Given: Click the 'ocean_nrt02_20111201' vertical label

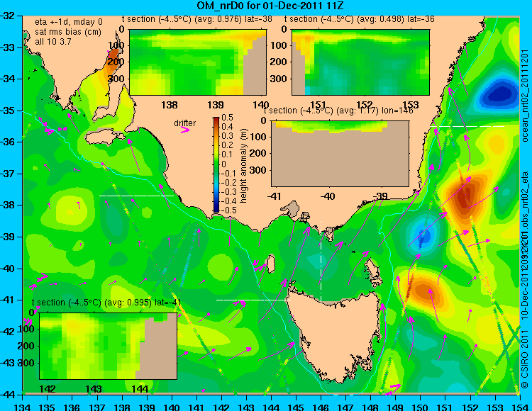Looking at the screenshot, I should 525,96.
